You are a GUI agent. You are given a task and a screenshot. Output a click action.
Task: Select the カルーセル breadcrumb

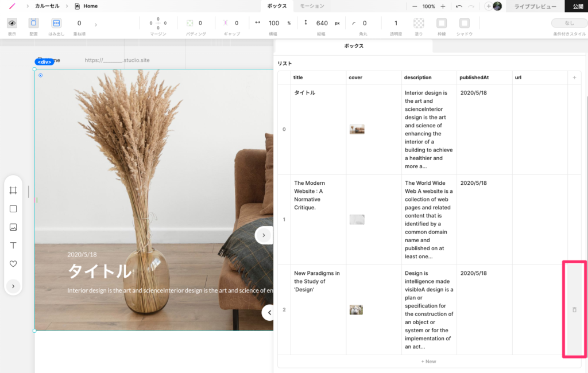pos(47,6)
